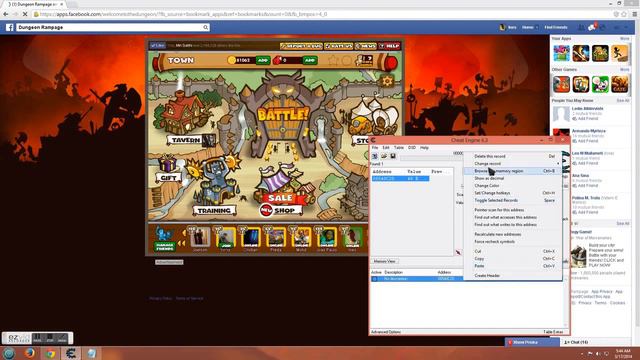640x360 pixels.
Task: Open the game settings gear icon
Action: (387, 81)
